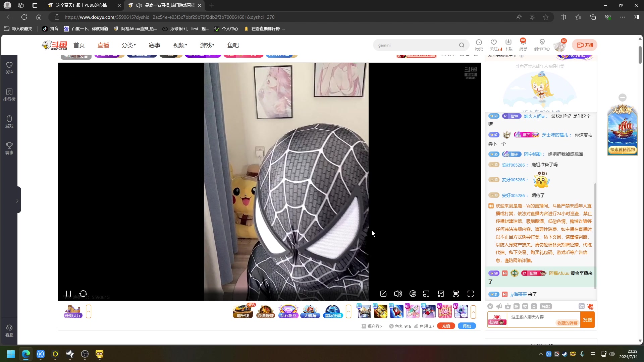Toggle the 弹 danmaku display in player
Viewport: 644px width, 362px height.
pos(413,294)
